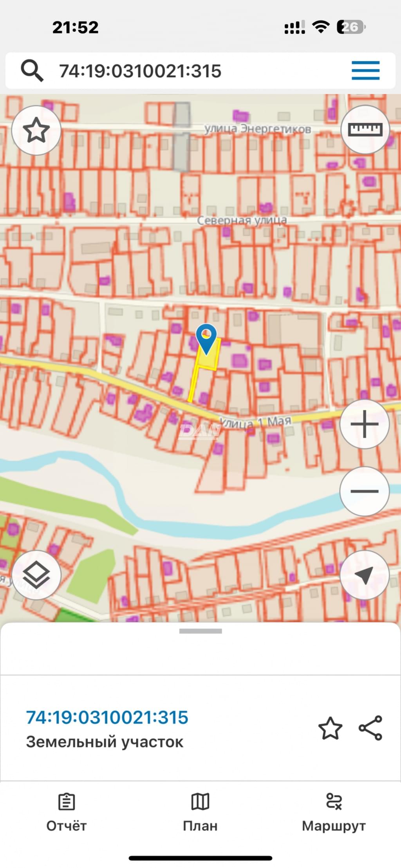Screen dimensions: 401x868
Task: Center map on my location arrow
Action: tap(365, 575)
